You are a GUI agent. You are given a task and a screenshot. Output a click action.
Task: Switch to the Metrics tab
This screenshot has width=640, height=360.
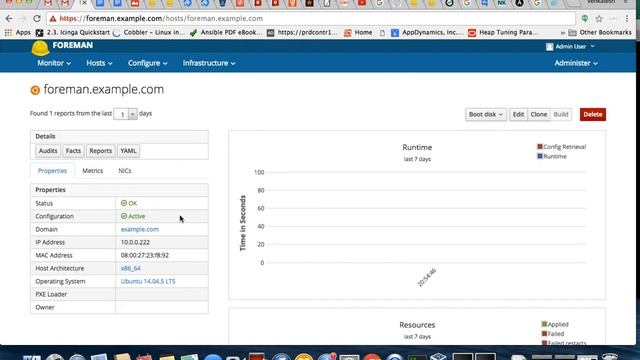pyautogui.click(x=93, y=171)
